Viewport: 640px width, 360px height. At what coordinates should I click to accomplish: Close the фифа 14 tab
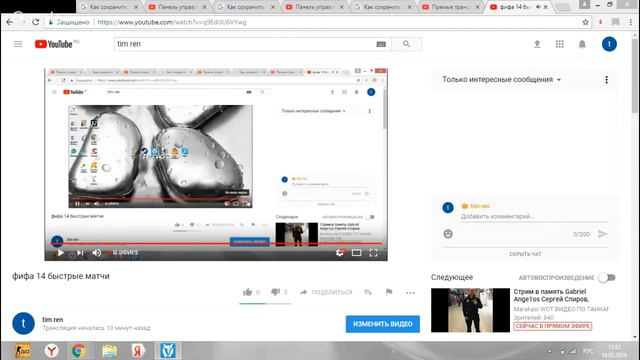tap(546, 7)
